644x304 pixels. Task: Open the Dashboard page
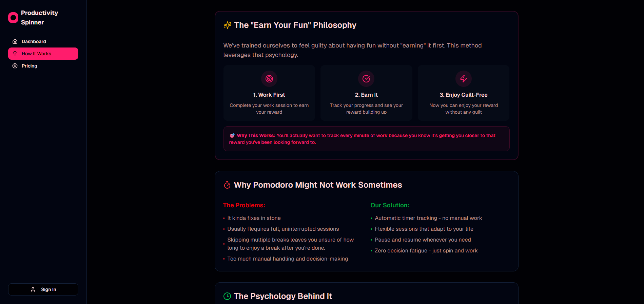(34, 41)
